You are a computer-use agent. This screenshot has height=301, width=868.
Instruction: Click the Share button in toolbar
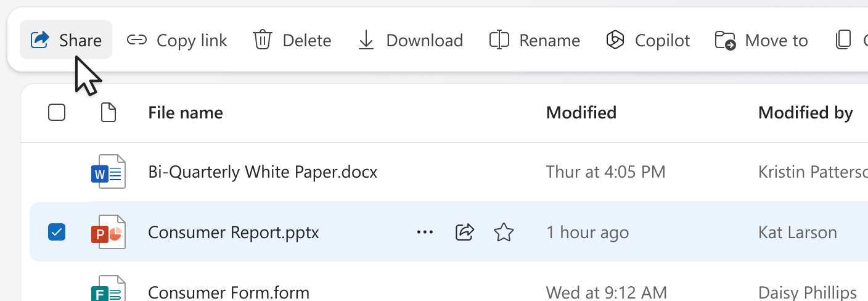tap(66, 40)
